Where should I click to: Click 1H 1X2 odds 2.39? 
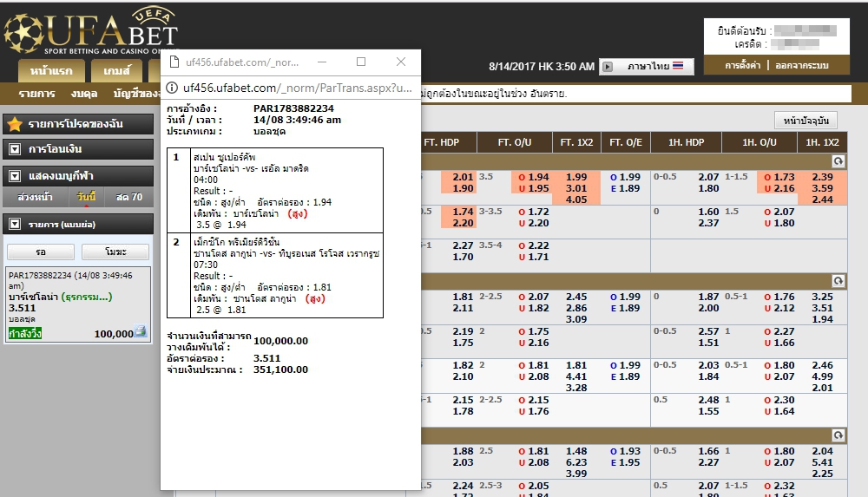point(822,177)
